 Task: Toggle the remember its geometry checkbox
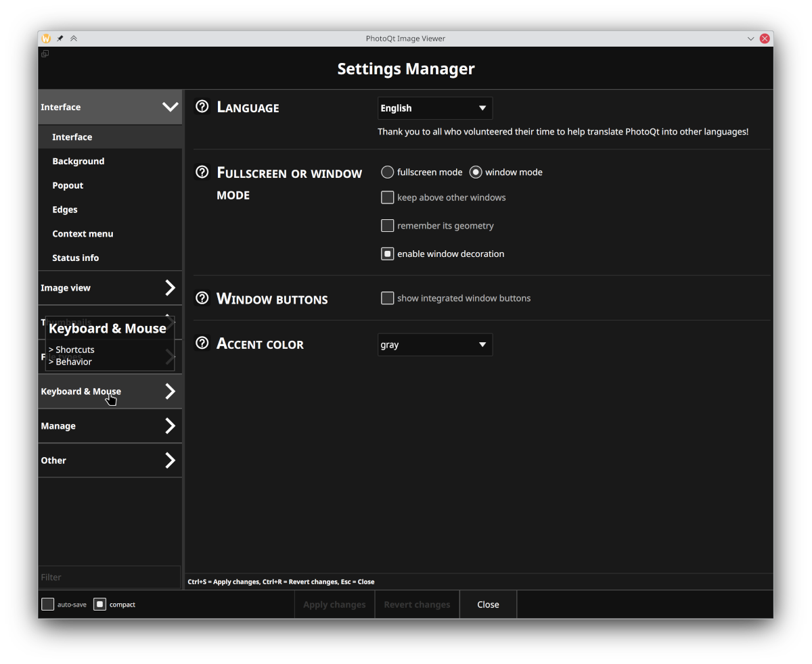click(388, 226)
